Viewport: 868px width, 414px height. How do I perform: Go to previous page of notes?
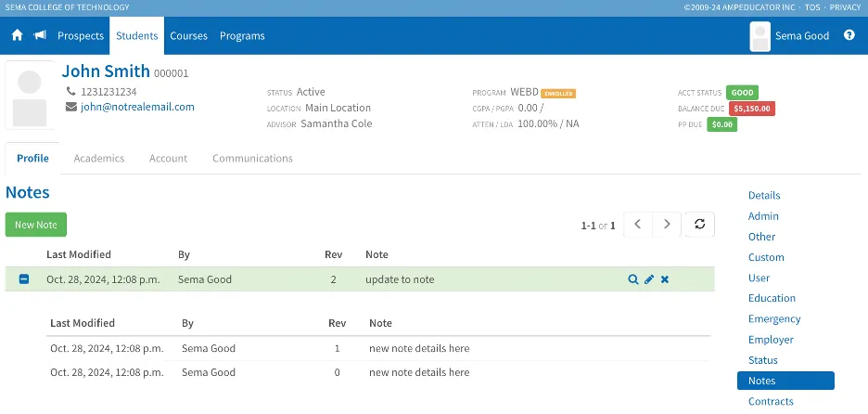pos(638,225)
